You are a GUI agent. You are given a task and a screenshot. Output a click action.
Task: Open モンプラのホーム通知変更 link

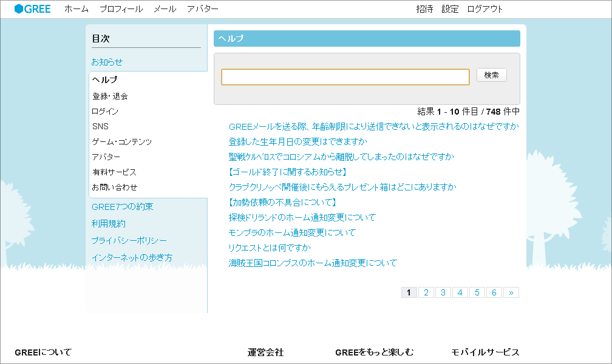tap(293, 232)
